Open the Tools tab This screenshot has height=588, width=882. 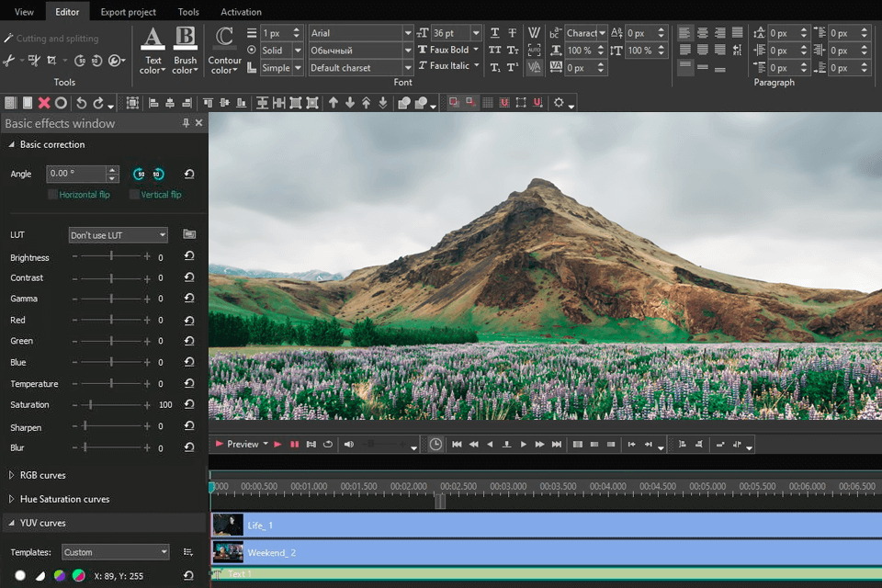pyautogui.click(x=188, y=12)
